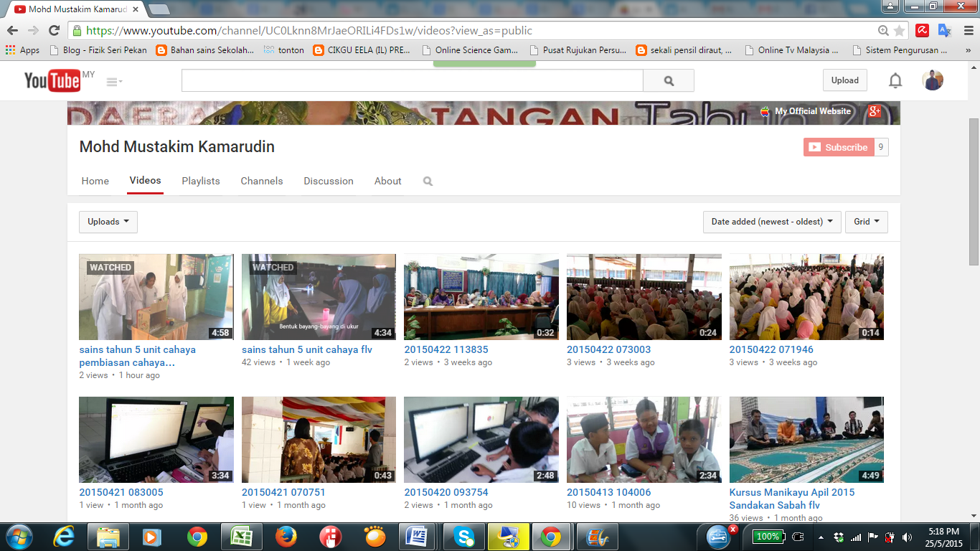The width and height of the screenshot is (980, 551).
Task: Open the account avatar menu
Action: [933, 80]
